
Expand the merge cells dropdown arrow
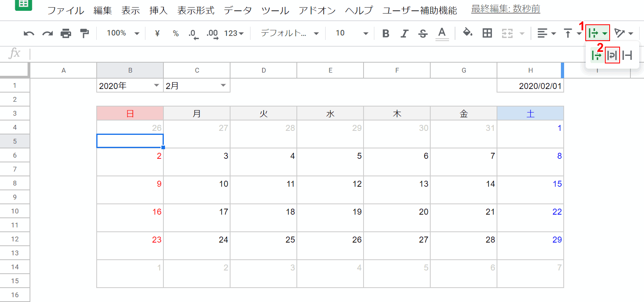tap(522, 34)
